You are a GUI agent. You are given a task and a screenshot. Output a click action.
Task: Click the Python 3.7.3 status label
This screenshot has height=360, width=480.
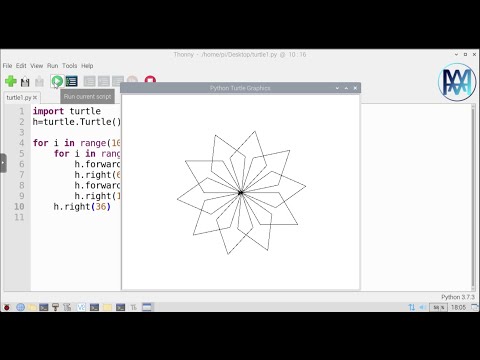(458, 297)
